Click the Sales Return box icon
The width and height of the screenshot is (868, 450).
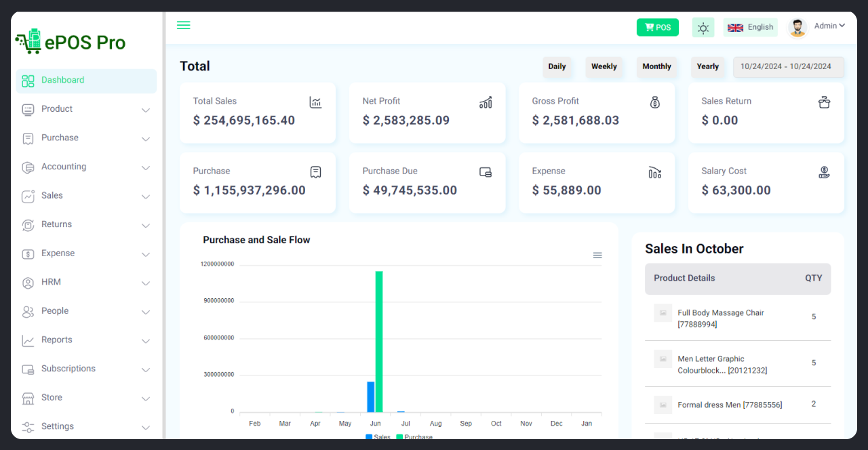pyautogui.click(x=824, y=102)
